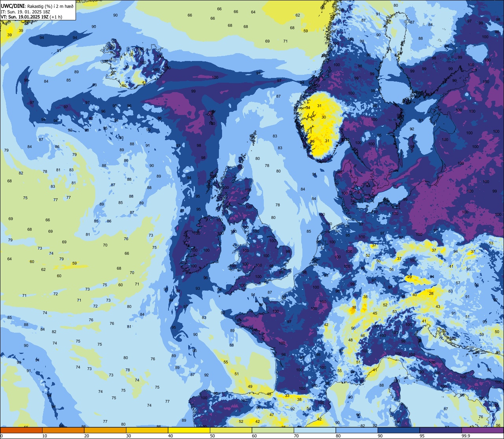Click the humidity value 18 west of the Alps

click(354, 308)
